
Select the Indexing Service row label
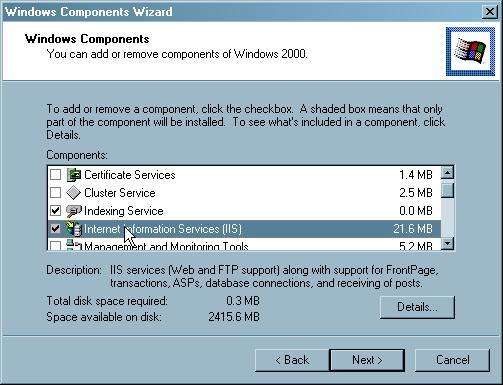[124, 211]
